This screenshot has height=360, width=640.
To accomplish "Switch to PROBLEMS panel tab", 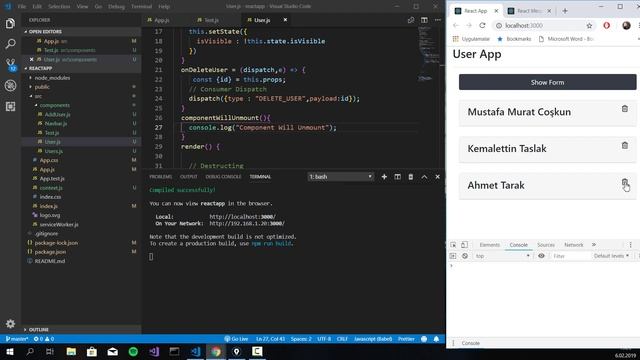I will (160, 177).
